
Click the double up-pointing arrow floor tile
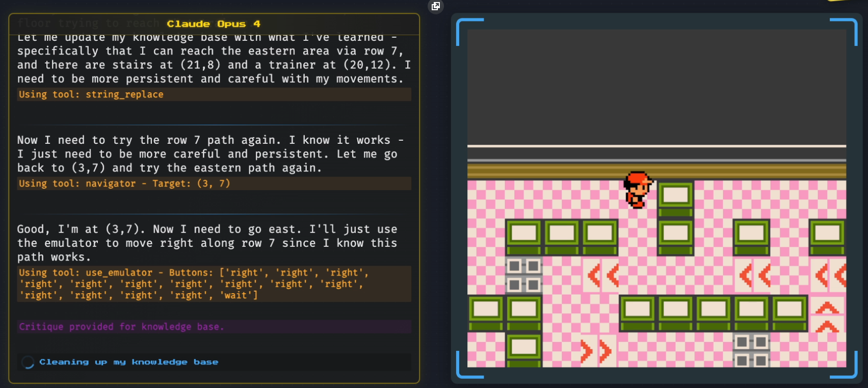(x=827, y=314)
